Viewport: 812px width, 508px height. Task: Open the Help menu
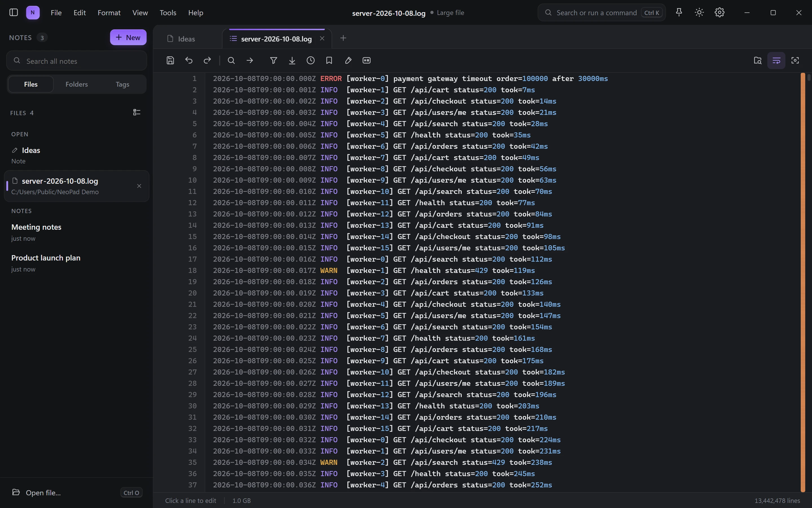coord(196,13)
